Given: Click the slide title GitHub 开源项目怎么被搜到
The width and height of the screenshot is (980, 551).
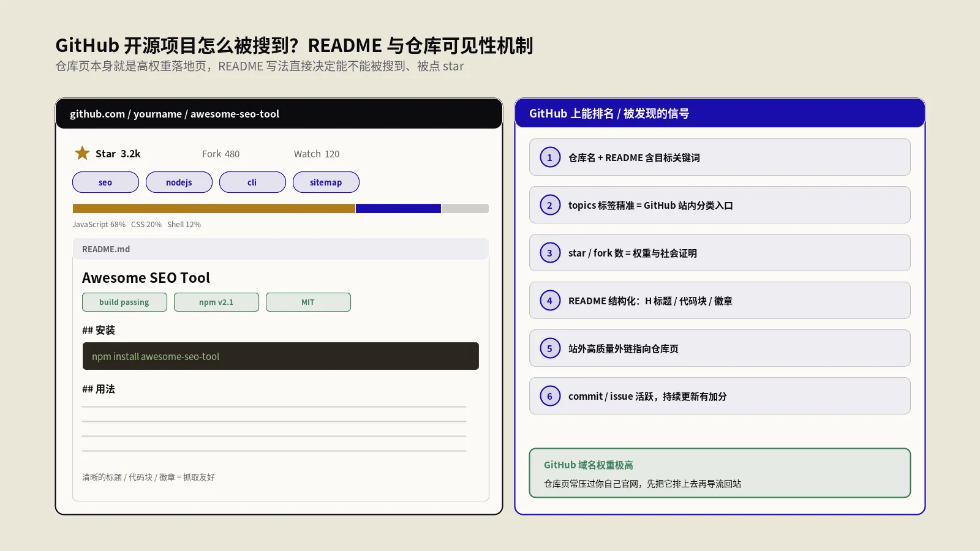Looking at the screenshot, I should 294,45.
